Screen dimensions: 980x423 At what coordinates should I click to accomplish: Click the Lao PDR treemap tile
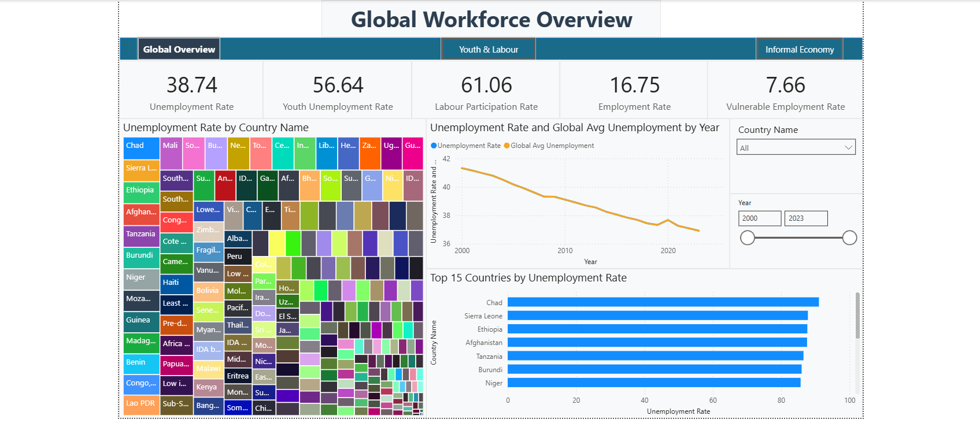point(142,405)
